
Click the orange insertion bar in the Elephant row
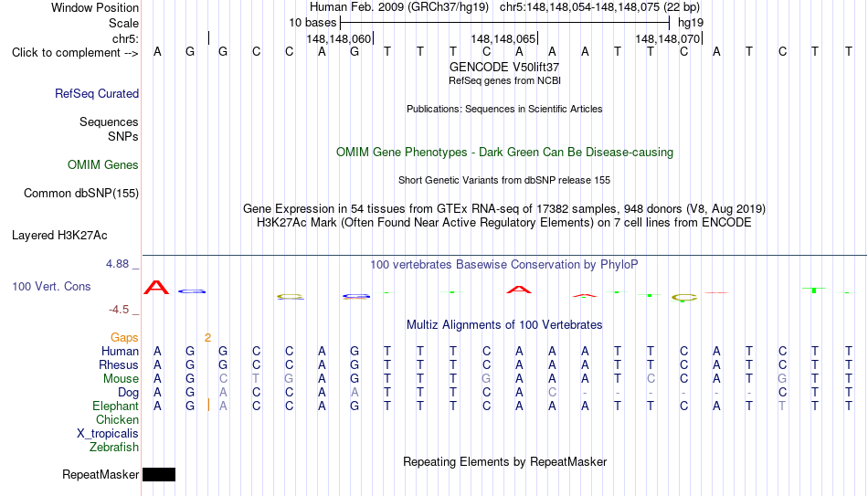208,406
